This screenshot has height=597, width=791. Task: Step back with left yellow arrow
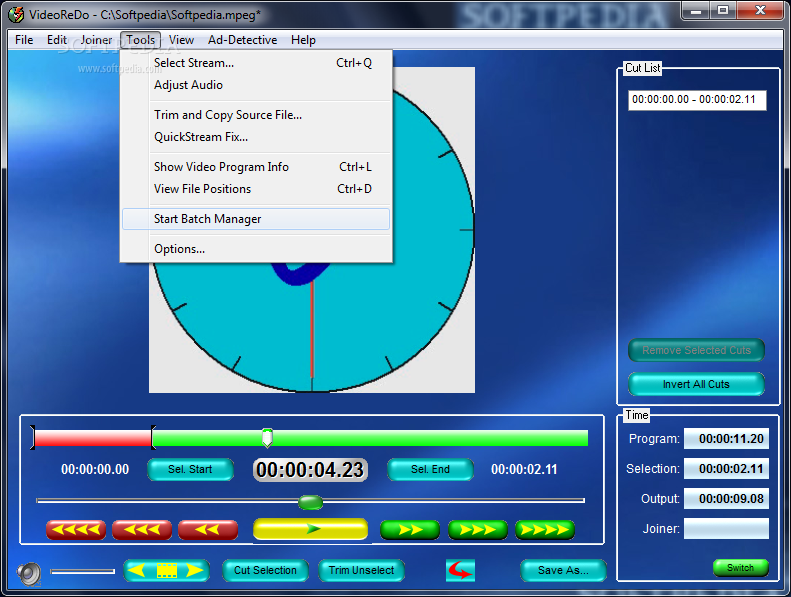pyautogui.click(x=136, y=570)
